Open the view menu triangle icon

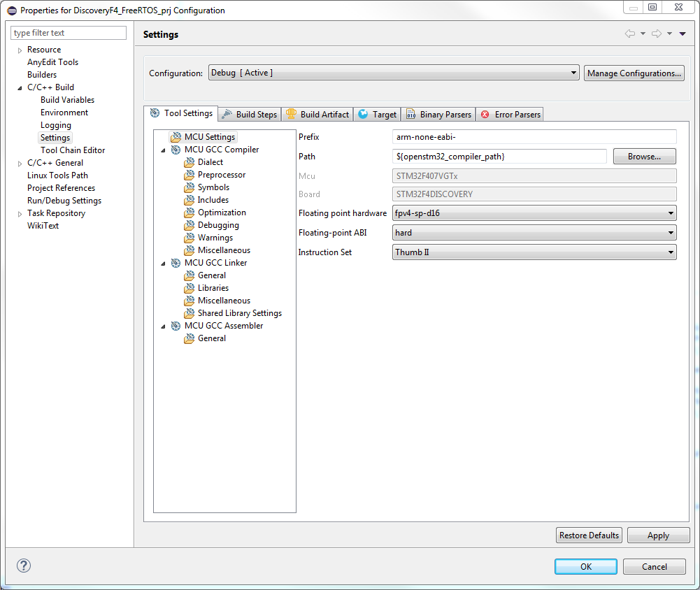point(683,34)
